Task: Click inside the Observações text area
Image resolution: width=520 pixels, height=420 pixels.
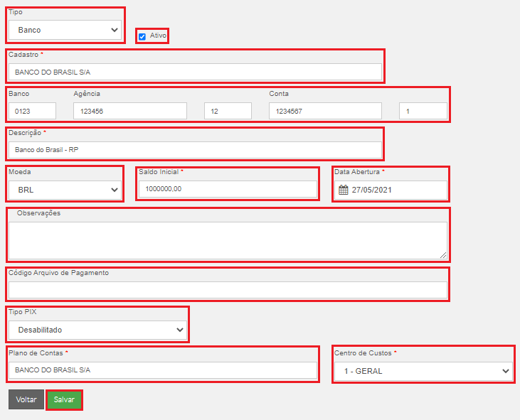Action: point(228,240)
